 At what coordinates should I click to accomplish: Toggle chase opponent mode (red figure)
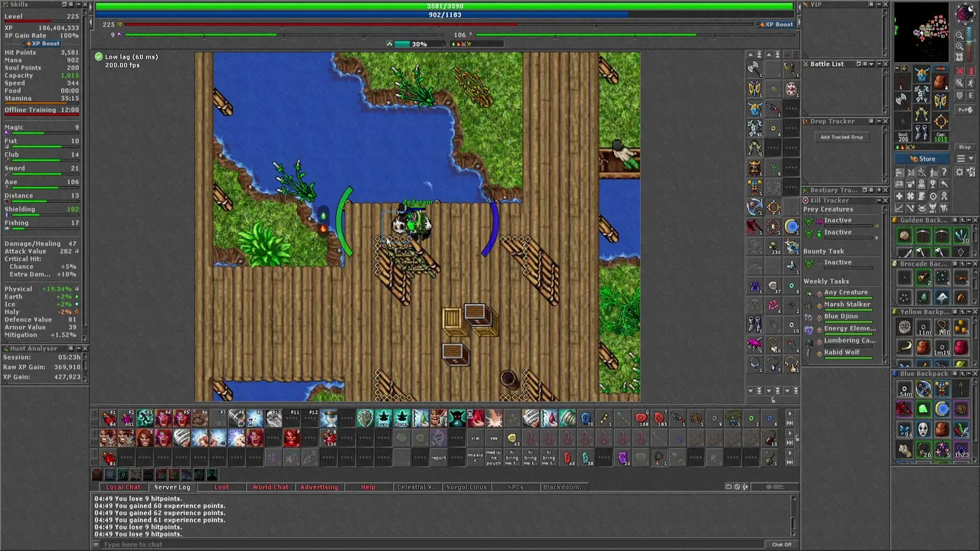click(x=971, y=70)
